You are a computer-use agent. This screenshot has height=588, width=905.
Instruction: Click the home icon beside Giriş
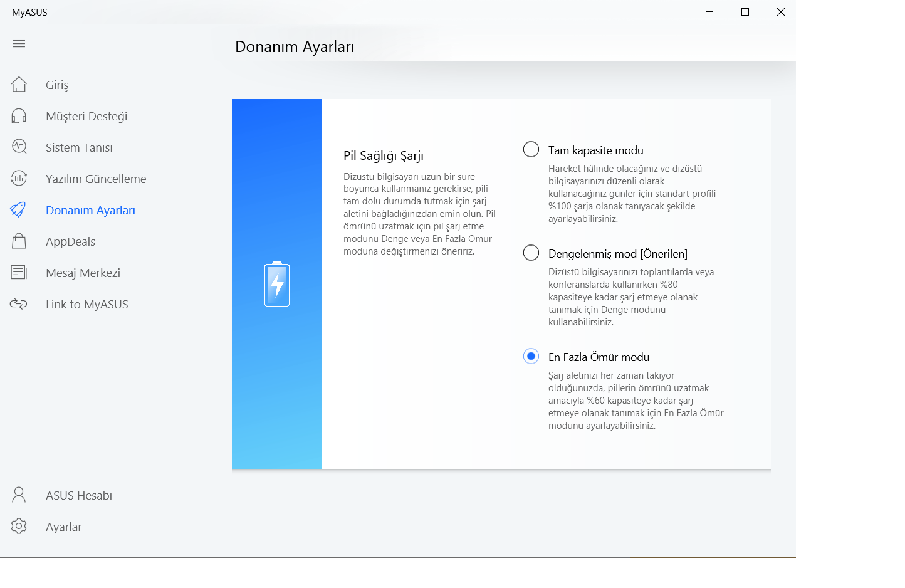tap(19, 84)
